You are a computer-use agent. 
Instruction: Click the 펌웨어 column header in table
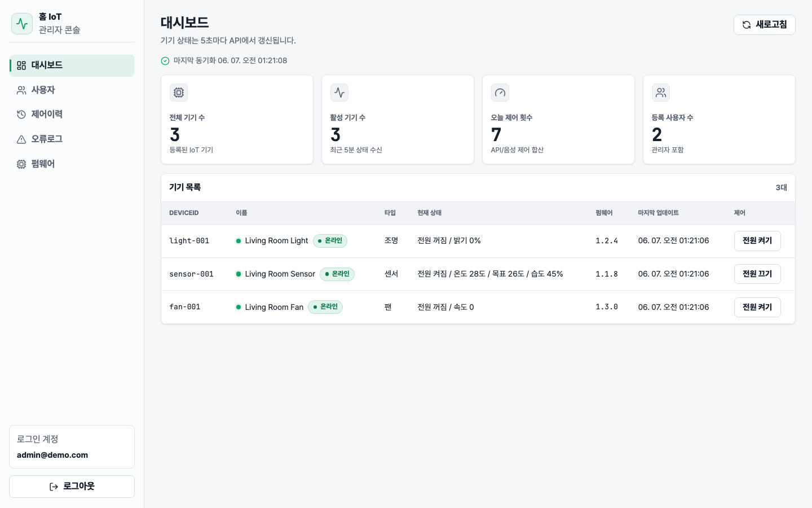[604, 213]
